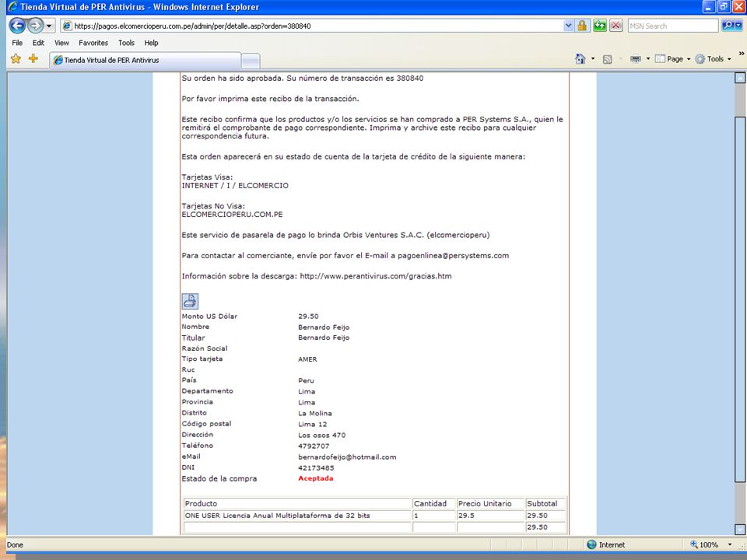Click the Precio Unitario column header
Viewport: 747px width, 560px height.
(489, 503)
